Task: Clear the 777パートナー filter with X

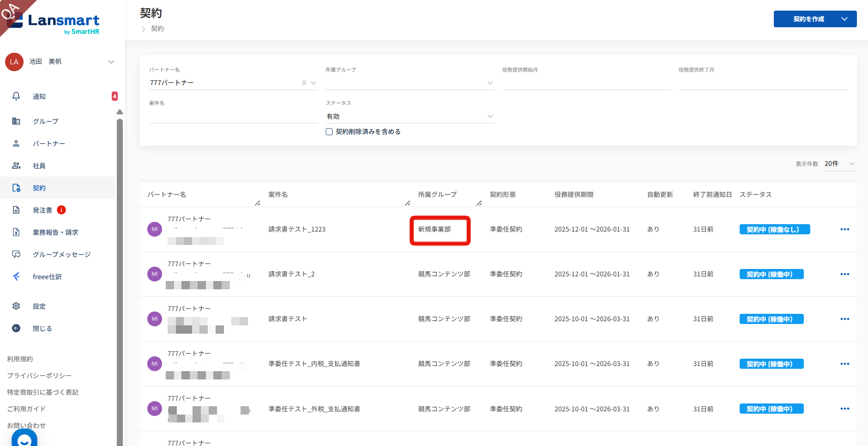Action: tap(304, 83)
